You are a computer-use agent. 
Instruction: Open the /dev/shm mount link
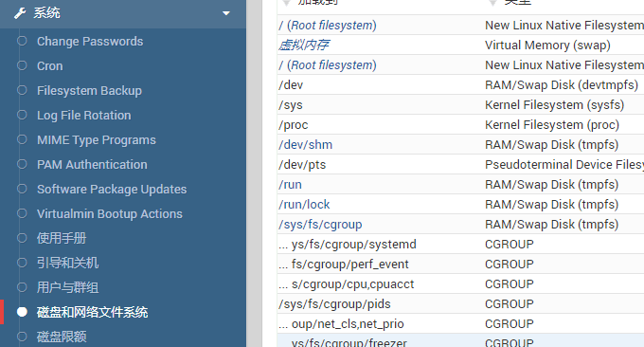pos(305,145)
